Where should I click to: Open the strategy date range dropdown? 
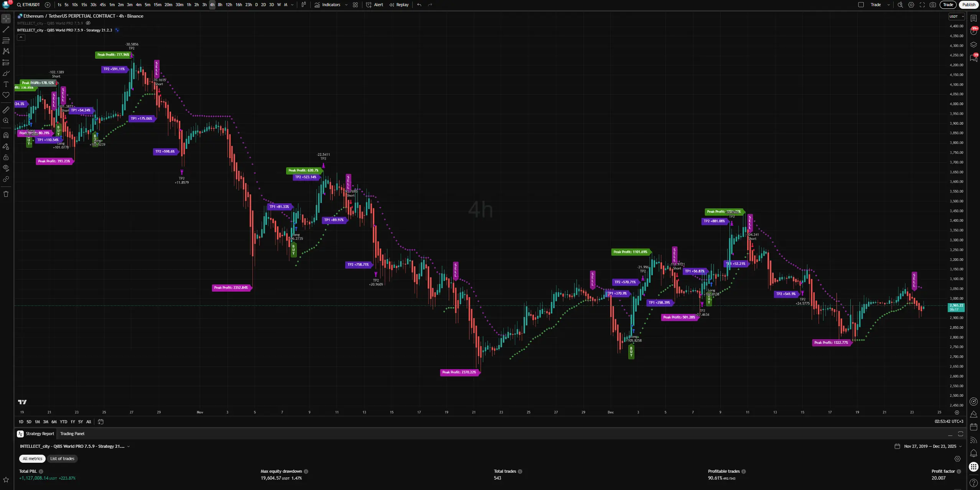coord(930,446)
